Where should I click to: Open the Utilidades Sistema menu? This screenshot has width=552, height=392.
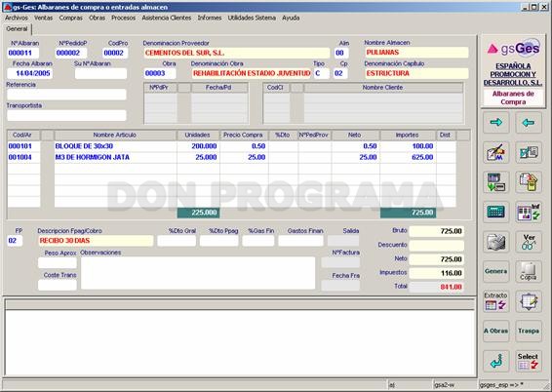252,18
